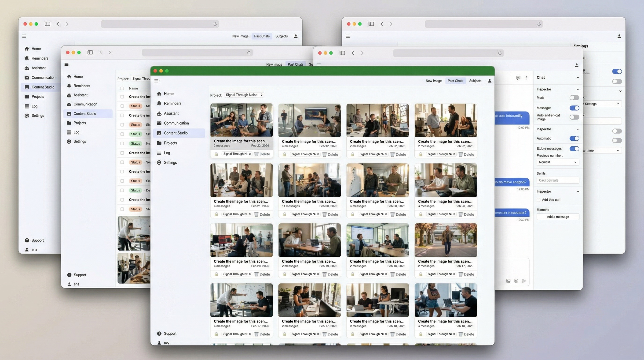Click the send arrow icon in chat composer
This screenshot has height=360, width=644.
click(524, 281)
